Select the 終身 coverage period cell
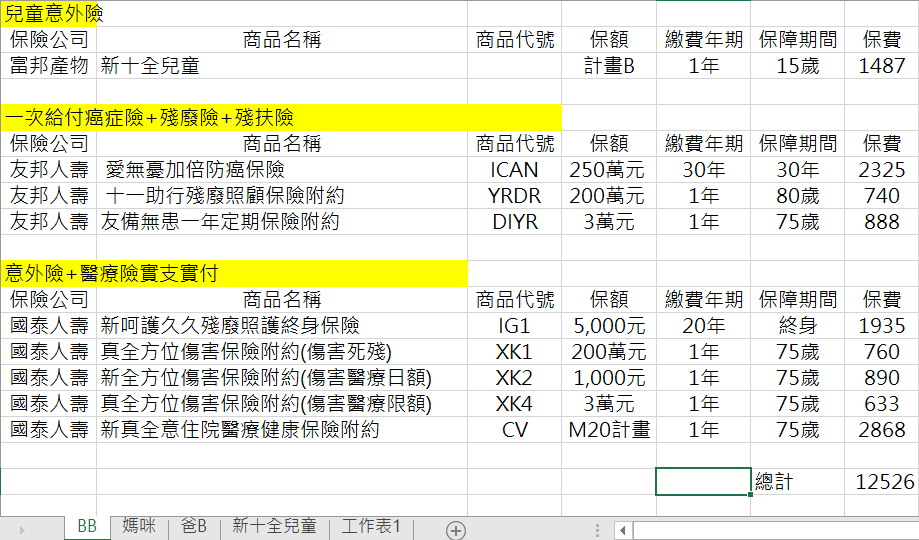This screenshot has height=540, width=919. pos(798,325)
